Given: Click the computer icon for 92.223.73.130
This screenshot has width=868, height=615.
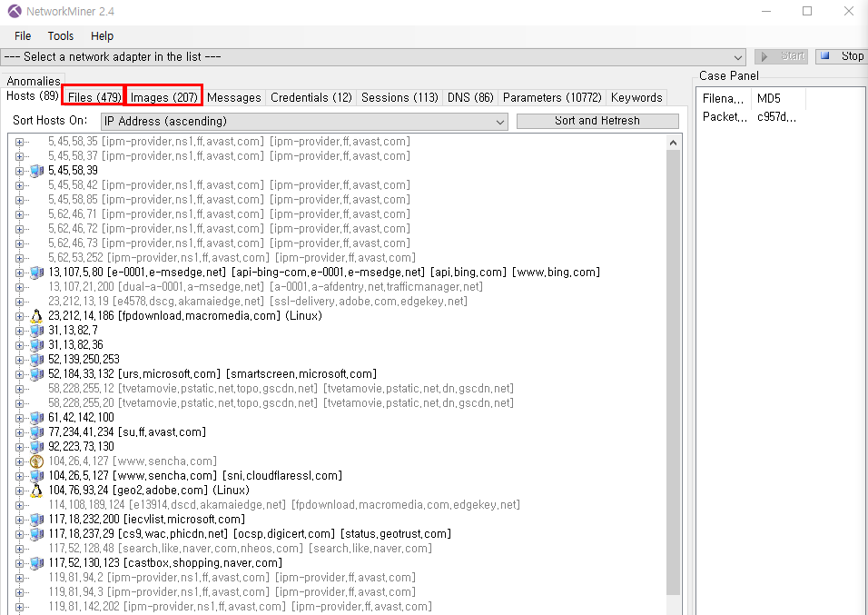Looking at the screenshot, I should [x=36, y=447].
